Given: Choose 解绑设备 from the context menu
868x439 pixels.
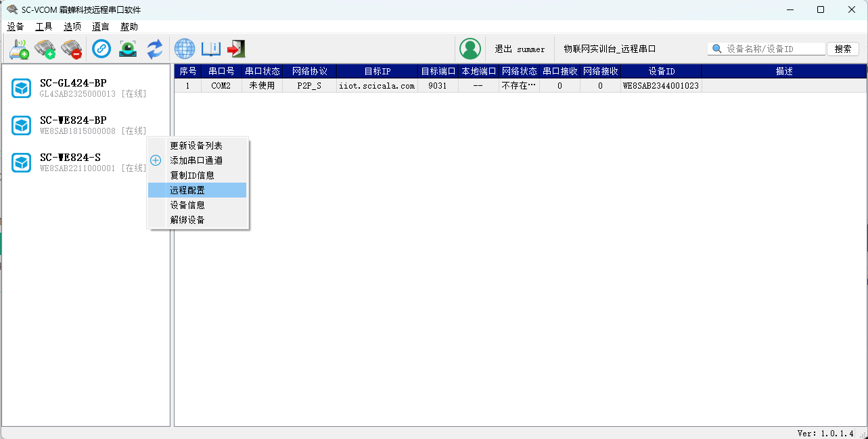Looking at the screenshot, I should 187,220.
